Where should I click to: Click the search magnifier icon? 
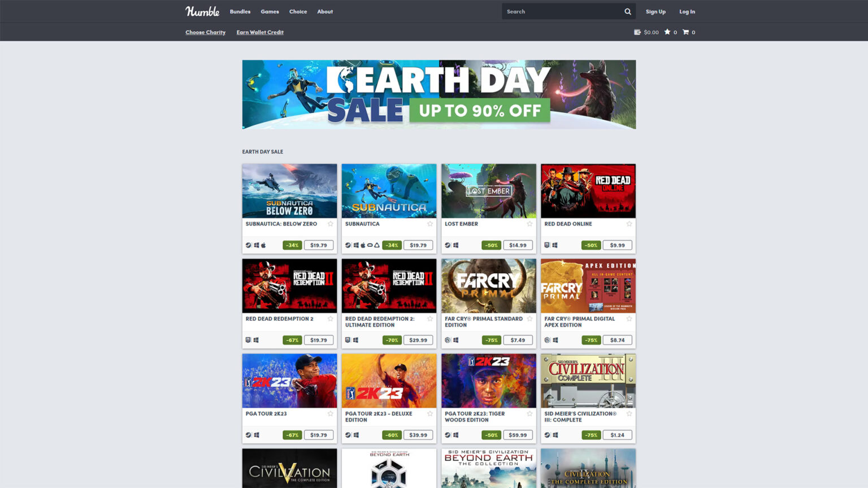click(x=627, y=11)
